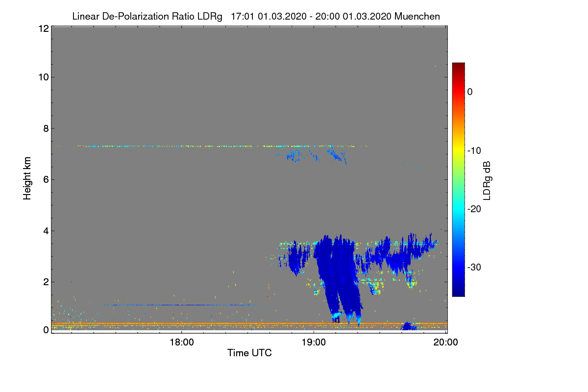Click the colorbar at 0 dB level

pos(458,92)
